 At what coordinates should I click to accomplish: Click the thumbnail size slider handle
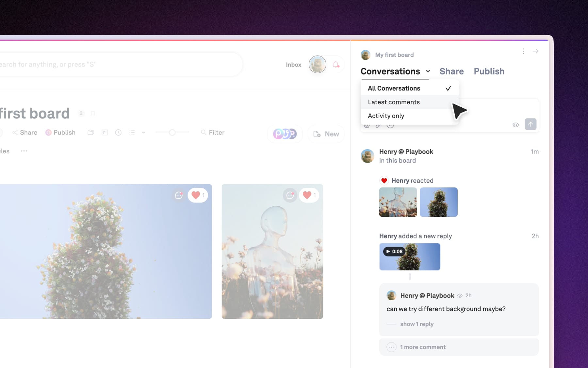point(172,132)
